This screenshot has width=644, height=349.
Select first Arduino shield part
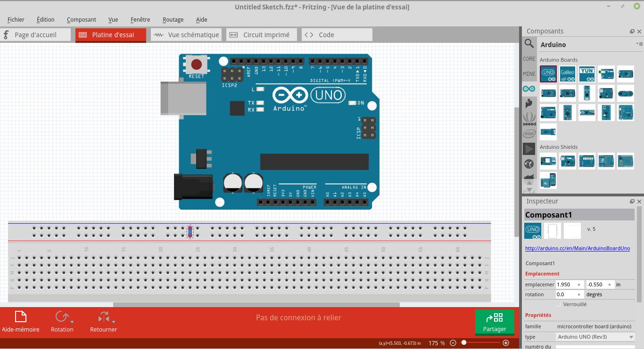[548, 161]
